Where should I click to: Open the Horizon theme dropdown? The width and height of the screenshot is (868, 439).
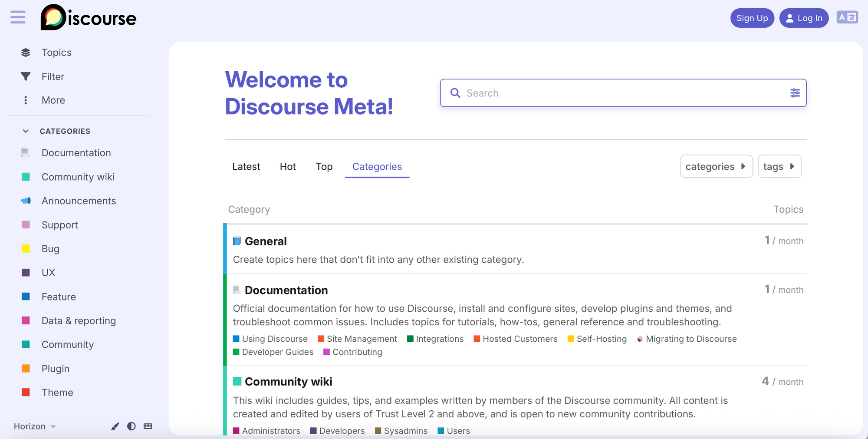pyautogui.click(x=34, y=426)
